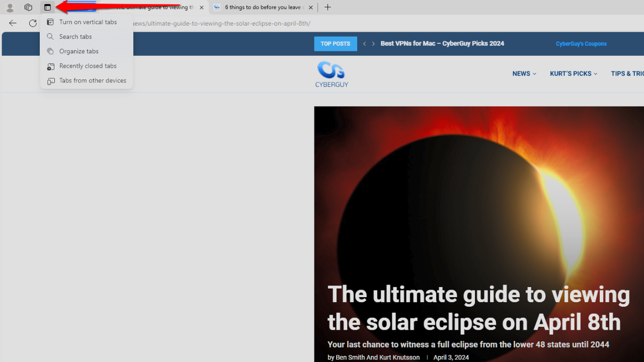This screenshot has width=644, height=362.
Task: Expand the KURT'S PICKS dropdown
Action: click(x=573, y=73)
